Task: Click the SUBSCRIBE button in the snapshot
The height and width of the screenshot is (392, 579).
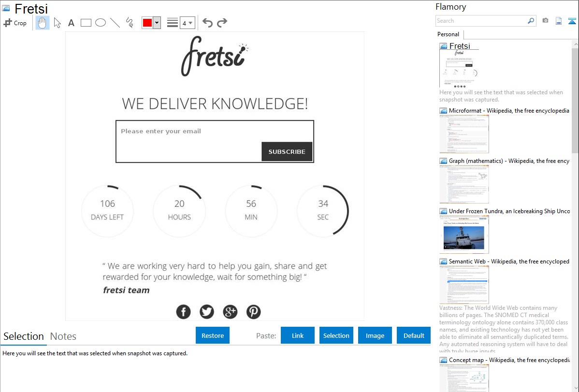Action: pyautogui.click(x=287, y=151)
